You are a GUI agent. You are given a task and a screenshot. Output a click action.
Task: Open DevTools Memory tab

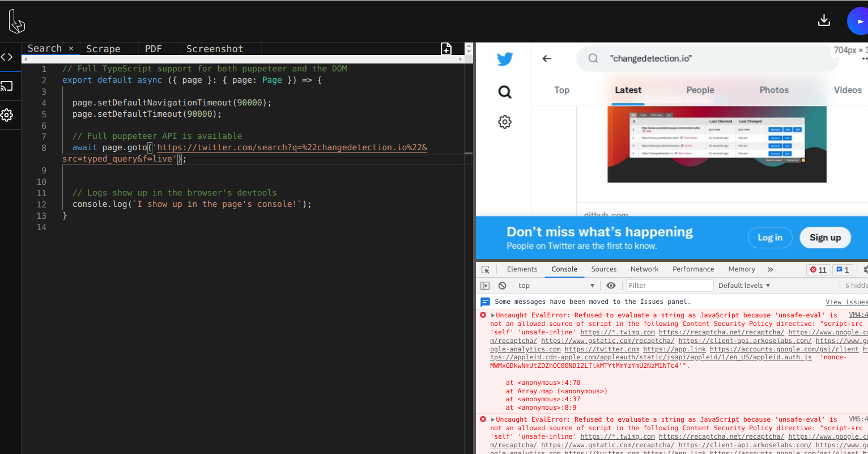[x=742, y=269]
